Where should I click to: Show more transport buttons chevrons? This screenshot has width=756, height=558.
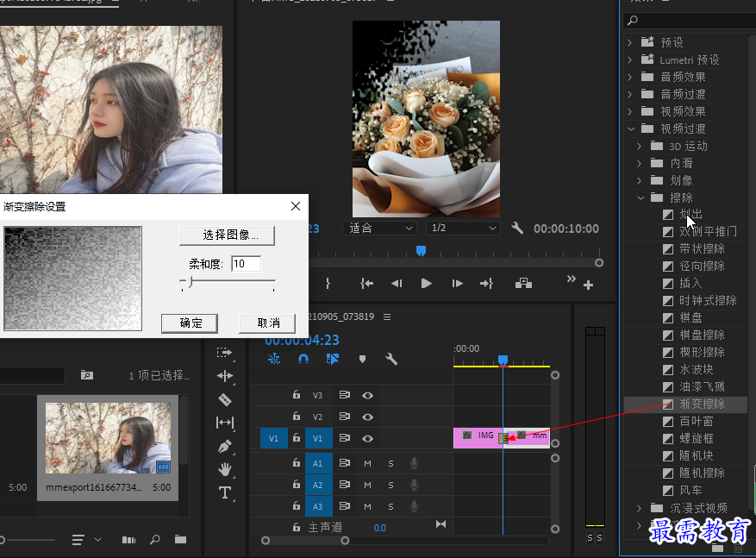(571, 279)
